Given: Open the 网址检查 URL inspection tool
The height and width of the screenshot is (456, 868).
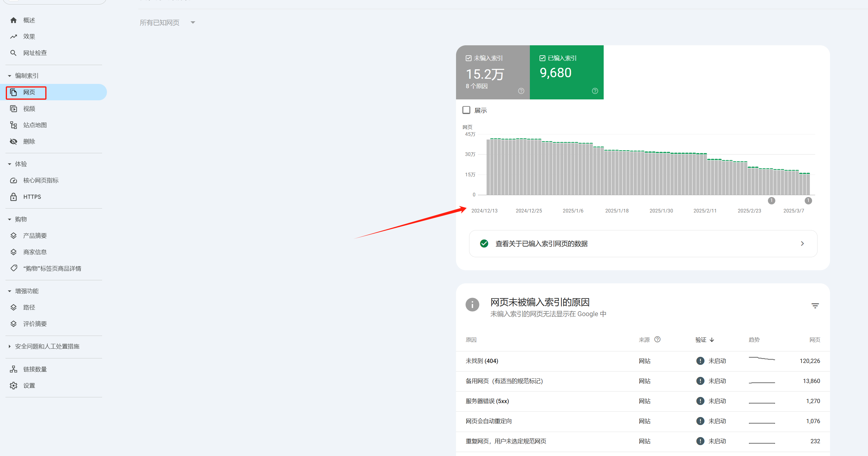Looking at the screenshot, I should pyautogui.click(x=35, y=53).
